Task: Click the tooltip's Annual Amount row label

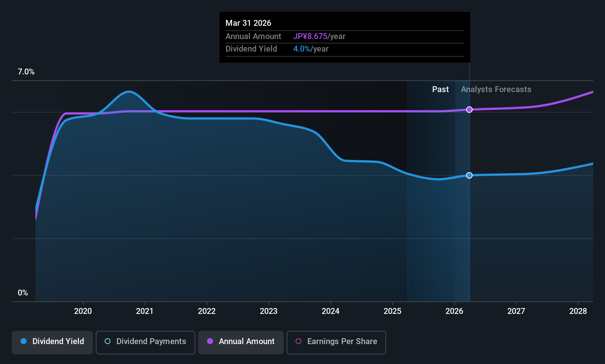Action: (x=253, y=36)
